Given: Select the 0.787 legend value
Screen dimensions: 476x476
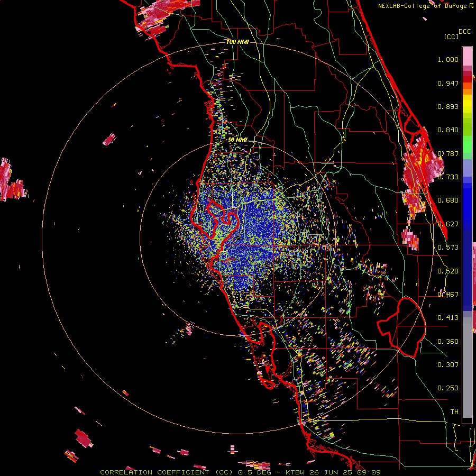Looking at the screenshot, I should point(448,153).
